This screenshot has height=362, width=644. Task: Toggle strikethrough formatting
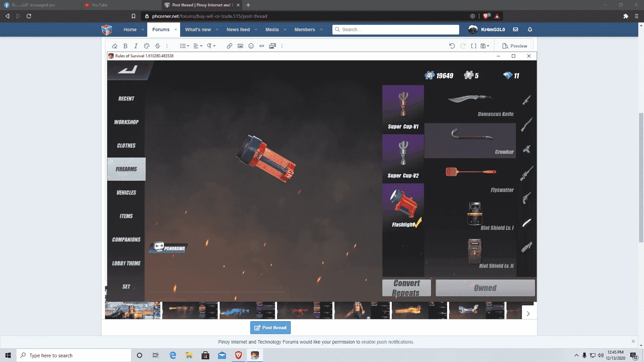click(x=157, y=46)
